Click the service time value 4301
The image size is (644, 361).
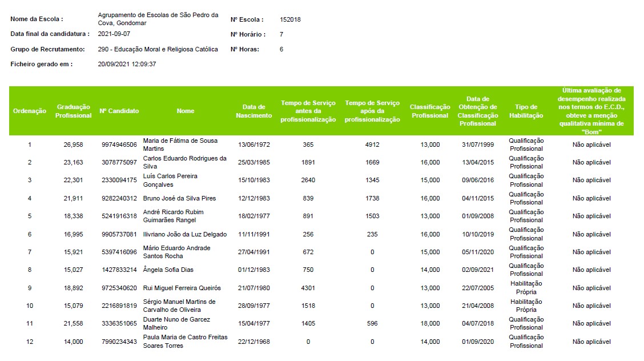[x=308, y=288]
